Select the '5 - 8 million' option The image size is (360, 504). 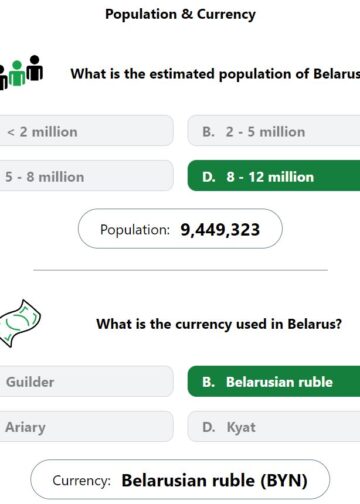pyautogui.click(x=86, y=176)
